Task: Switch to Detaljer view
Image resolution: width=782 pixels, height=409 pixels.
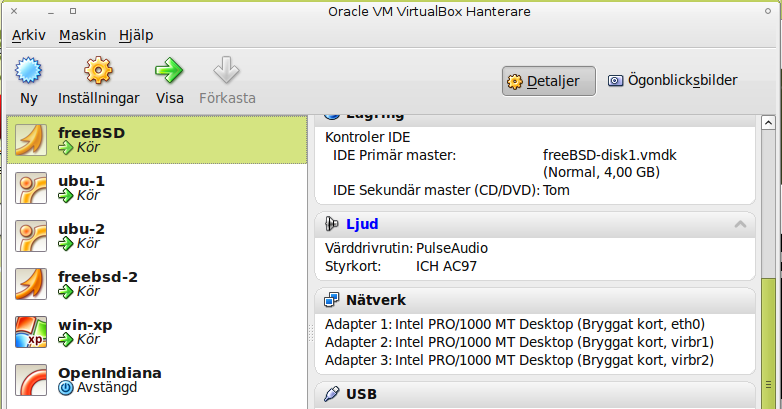Action: 548,81
